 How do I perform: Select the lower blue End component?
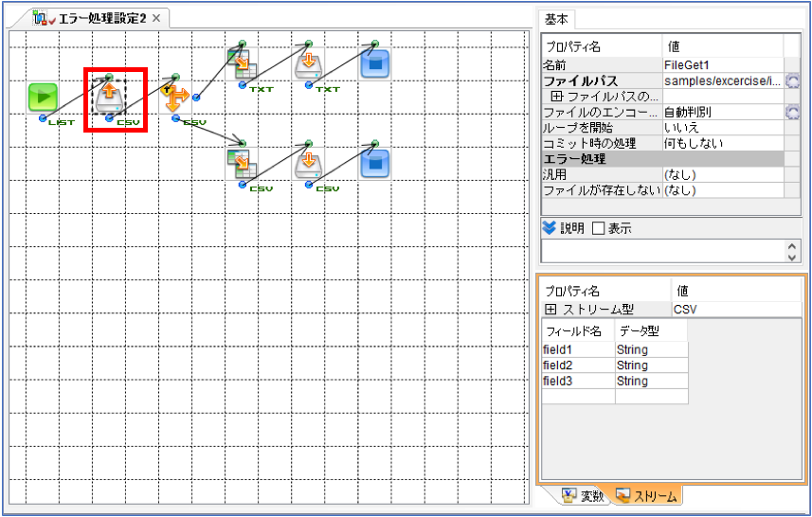374,164
